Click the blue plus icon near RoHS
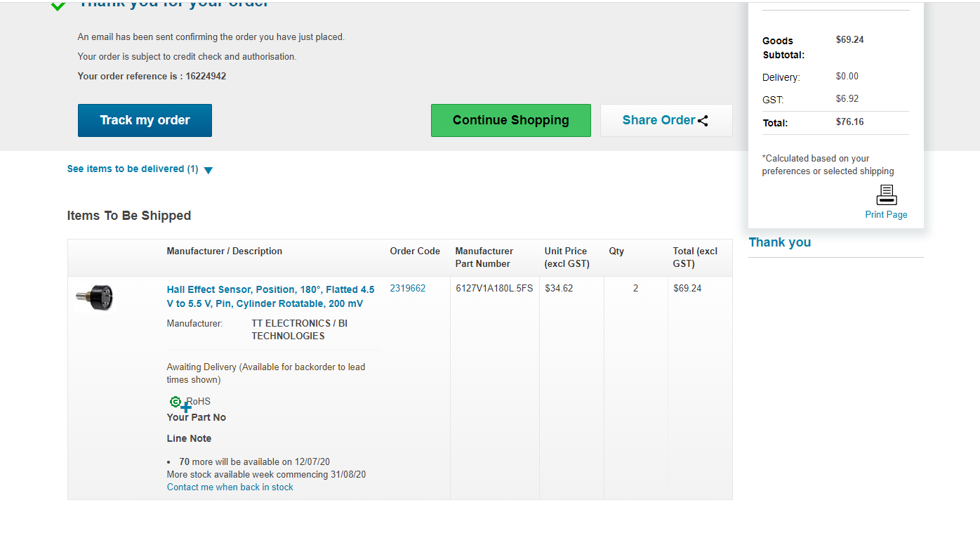The width and height of the screenshot is (980, 557). point(186,407)
